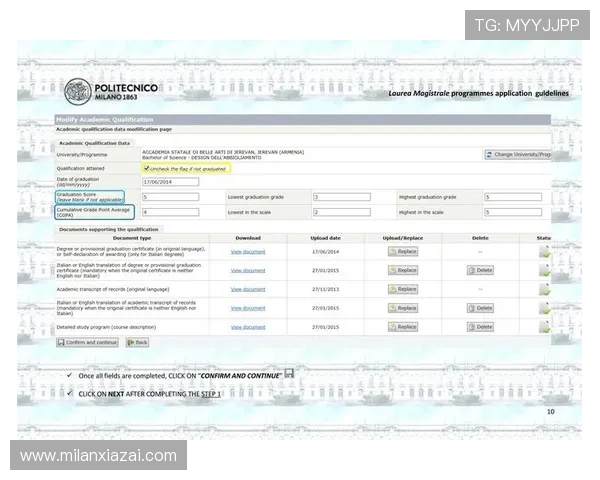This screenshot has height=480, width=600.
Task: Click the Confirm and continue button
Action: tap(87, 342)
